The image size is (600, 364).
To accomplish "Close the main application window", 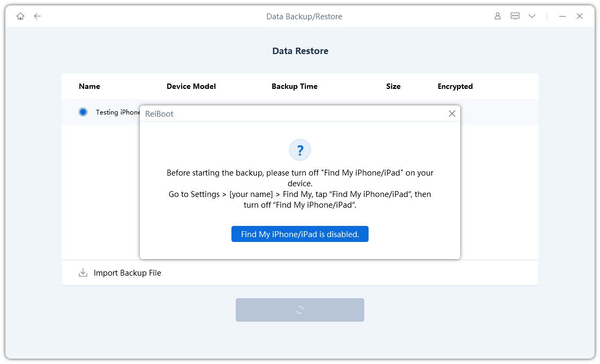I will click(580, 16).
